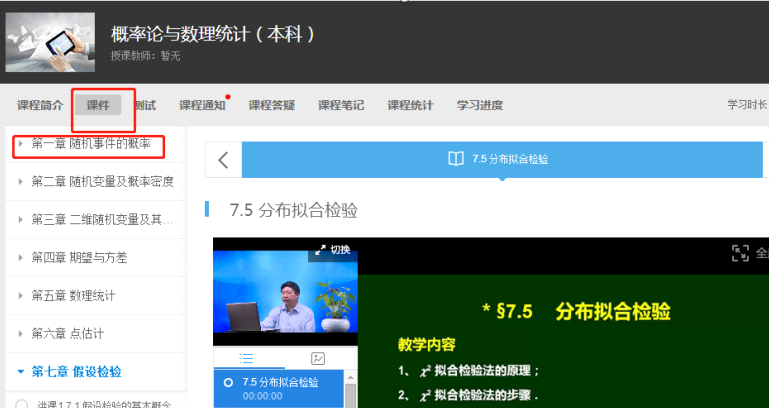The width and height of the screenshot is (769, 408).
Task: Open the 学习进度 page
Action: click(x=479, y=105)
